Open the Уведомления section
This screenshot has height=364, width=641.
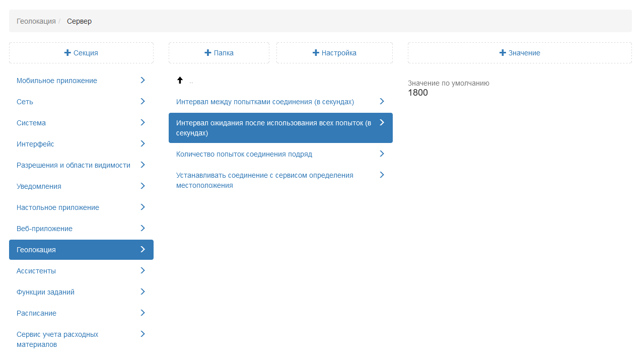pos(39,186)
